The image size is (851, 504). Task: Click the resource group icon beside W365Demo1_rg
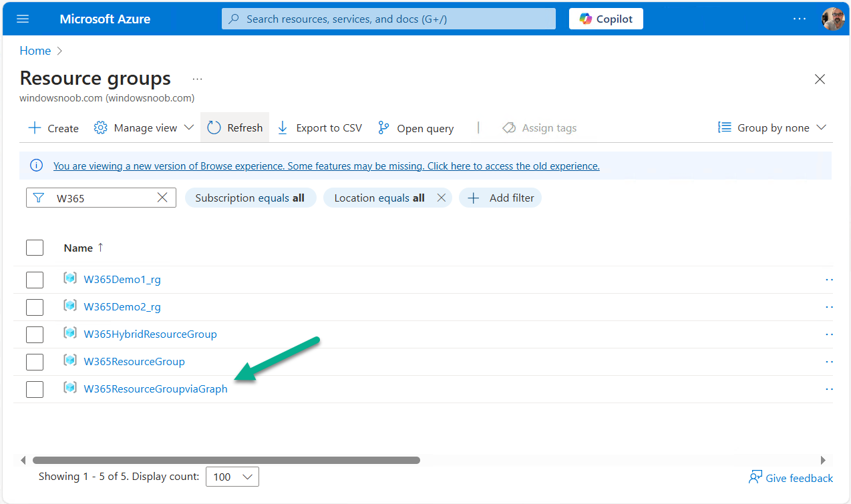coord(70,278)
